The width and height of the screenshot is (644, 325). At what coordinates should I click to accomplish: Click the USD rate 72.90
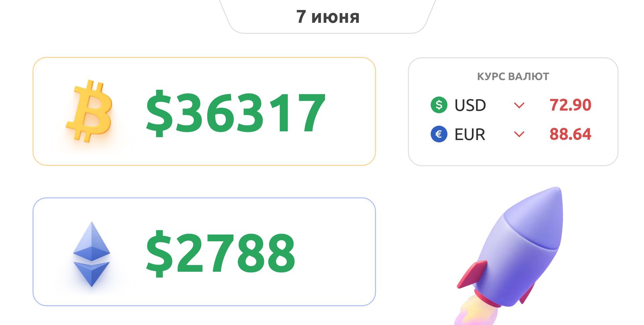point(570,105)
